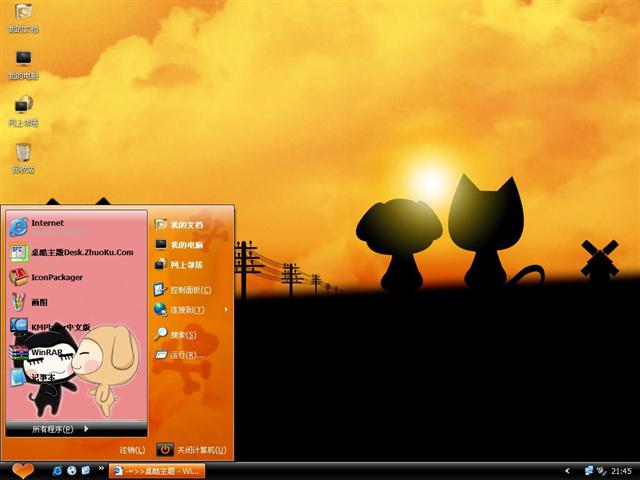Expand the hidden system tray icons arrow
Screen dimensions: 640x480
567,471
